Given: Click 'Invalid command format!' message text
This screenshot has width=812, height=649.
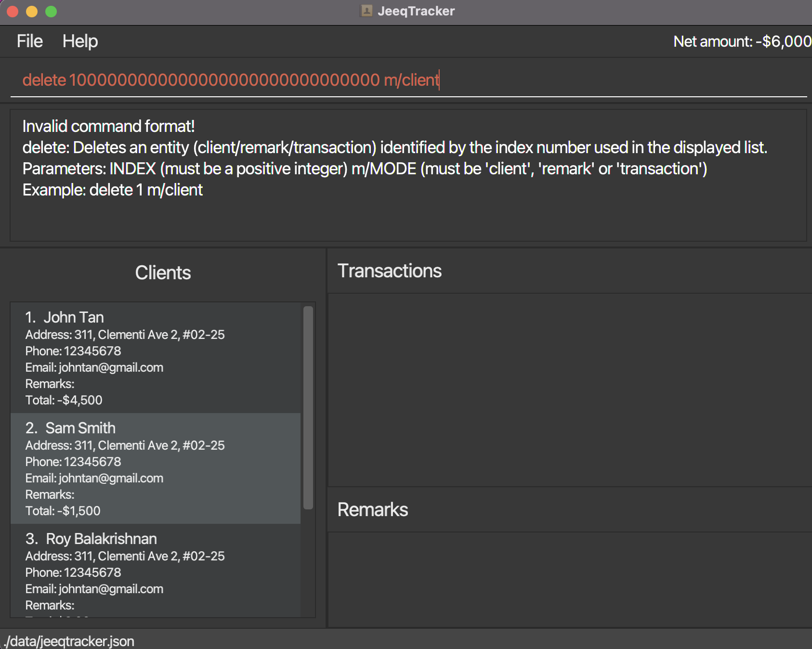Looking at the screenshot, I should pyautogui.click(x=109, y=126).
